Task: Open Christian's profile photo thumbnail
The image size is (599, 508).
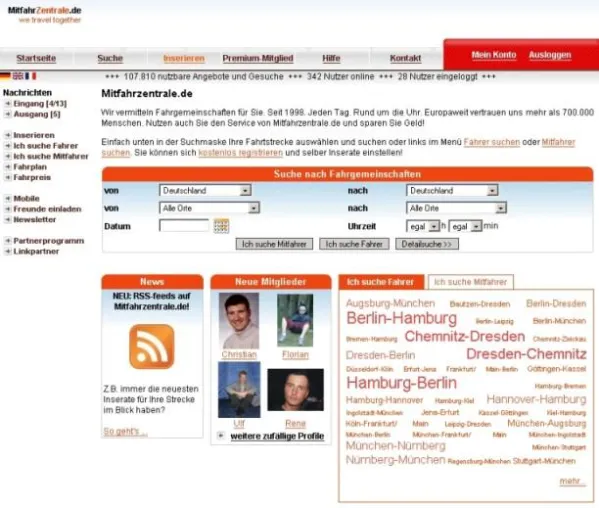Action: (239, 321)
